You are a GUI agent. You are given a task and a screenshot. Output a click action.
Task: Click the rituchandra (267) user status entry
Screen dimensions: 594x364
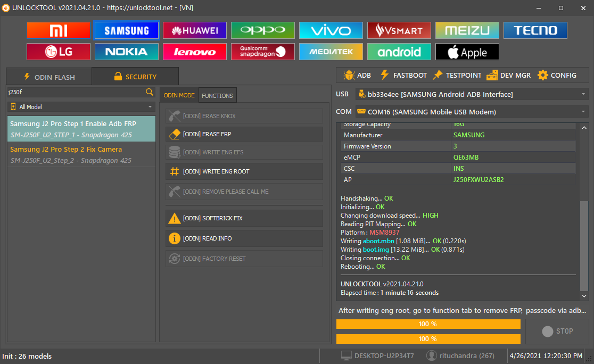click(460, 355)
